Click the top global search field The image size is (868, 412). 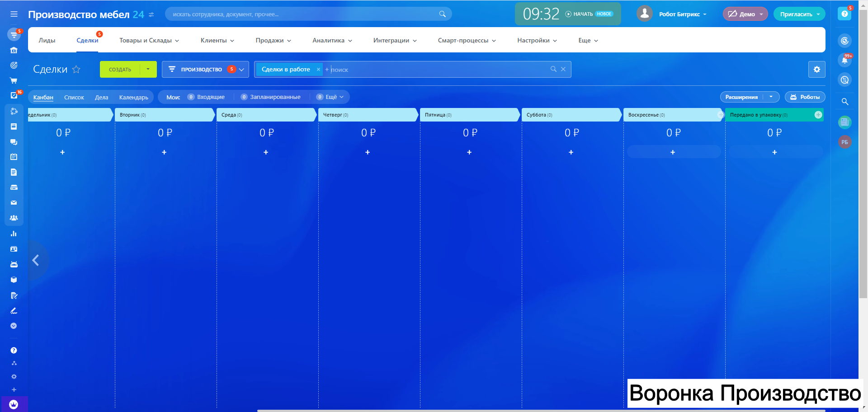308,14
